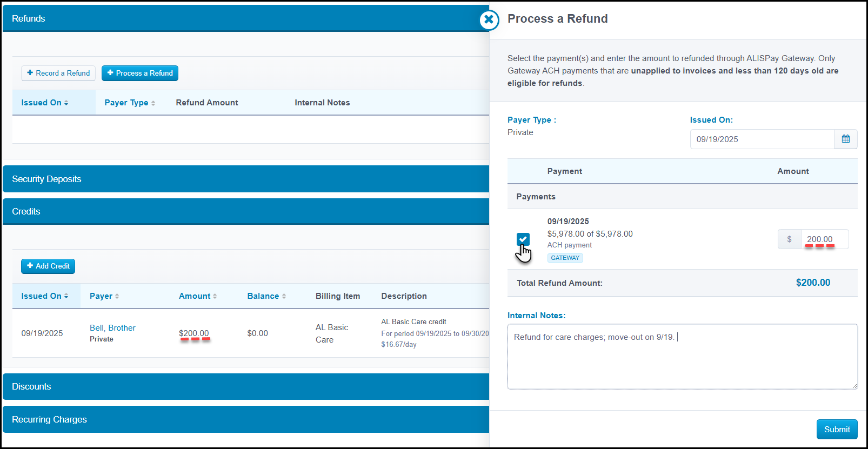This screenshot has width=868, height=449.
Task: Click the Payments group row
Action: pos(682,197)
